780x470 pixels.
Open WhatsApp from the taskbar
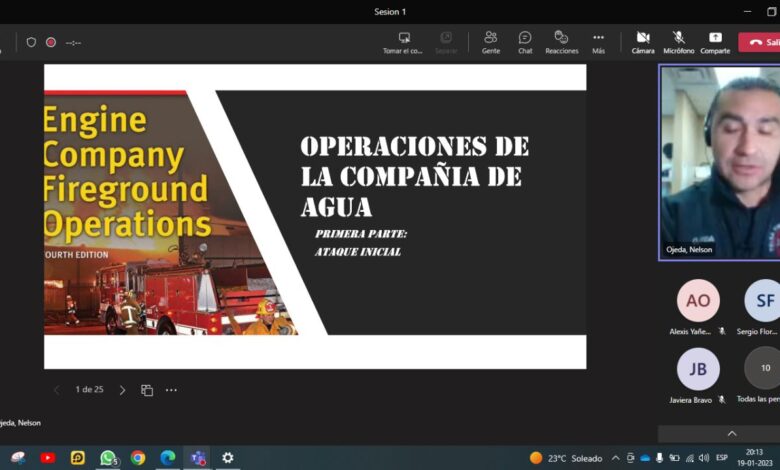click(108, 458)
